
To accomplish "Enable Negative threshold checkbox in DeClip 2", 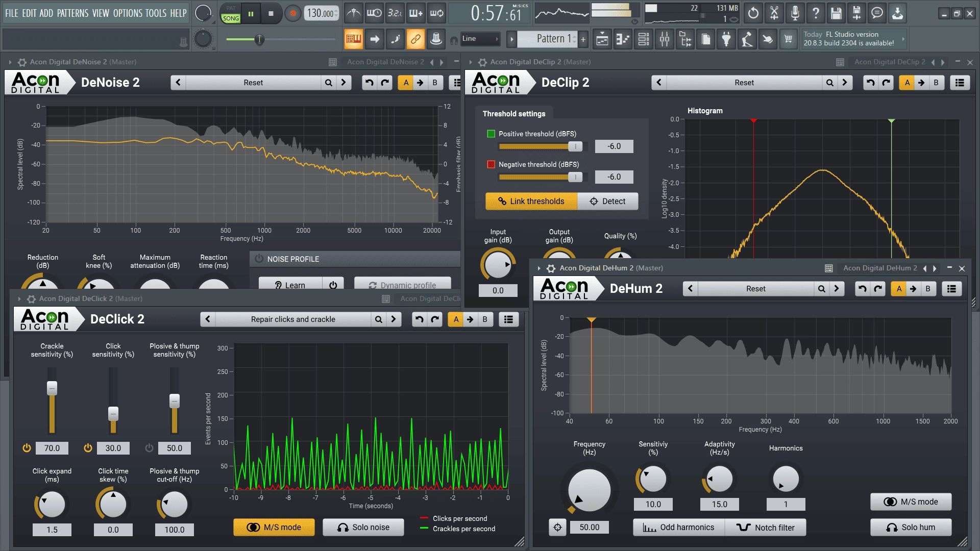I will (491, 164).
